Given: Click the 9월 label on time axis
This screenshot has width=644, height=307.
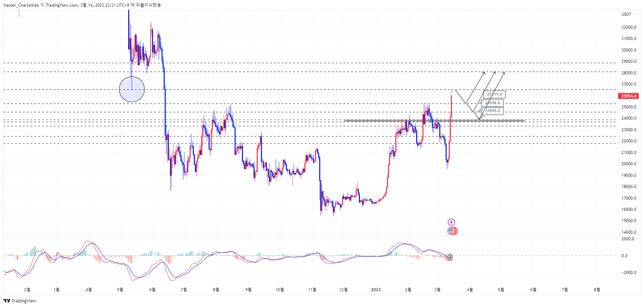Looking at the screenshot, I should coord(248,290).
